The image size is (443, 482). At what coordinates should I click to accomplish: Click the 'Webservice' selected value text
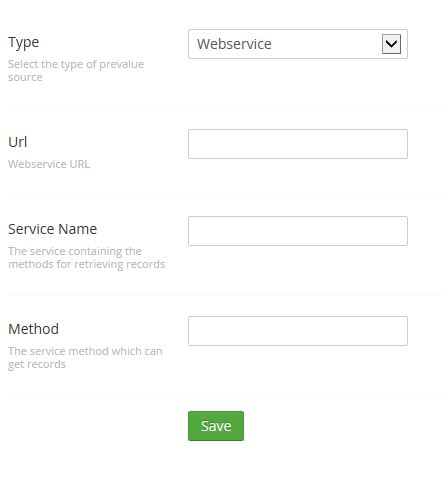pyautogui.click(x=234, y=44)
